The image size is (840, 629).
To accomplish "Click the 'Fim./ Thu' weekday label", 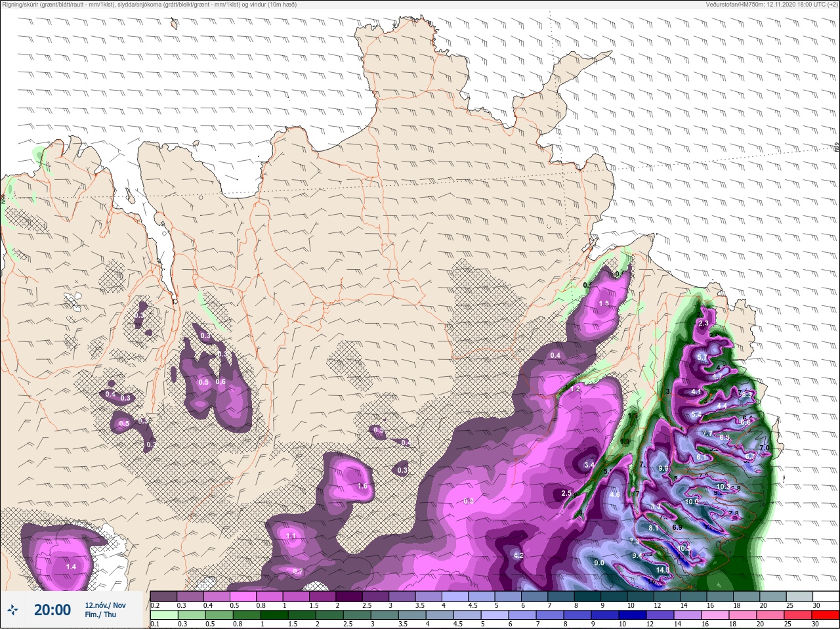I will pos(100,615).
